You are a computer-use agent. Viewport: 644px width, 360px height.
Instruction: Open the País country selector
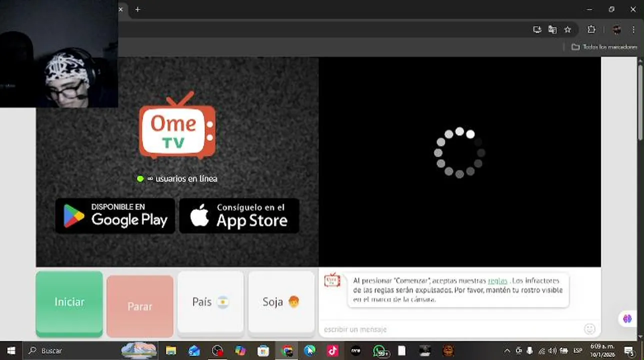[x=210, y=302]
